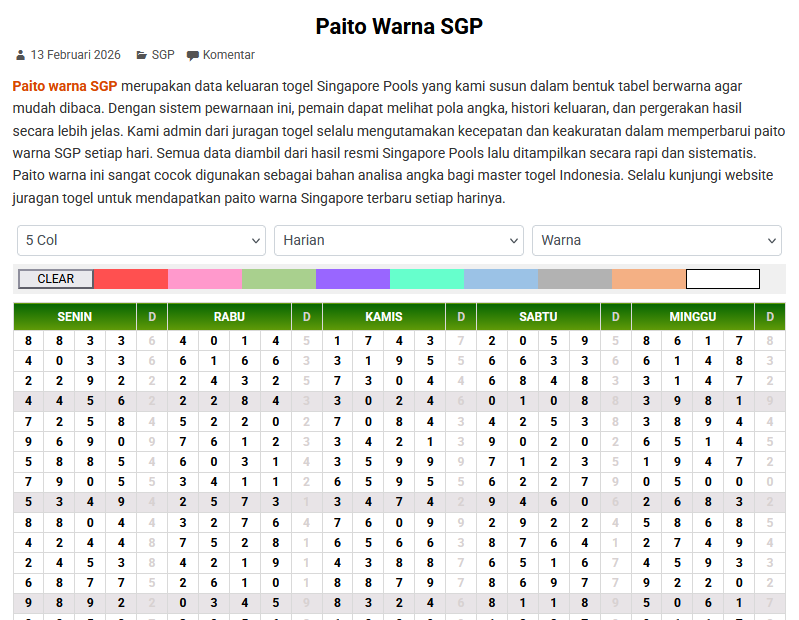
Task: Click the comment bubble icon
Action: pos(193,56)
